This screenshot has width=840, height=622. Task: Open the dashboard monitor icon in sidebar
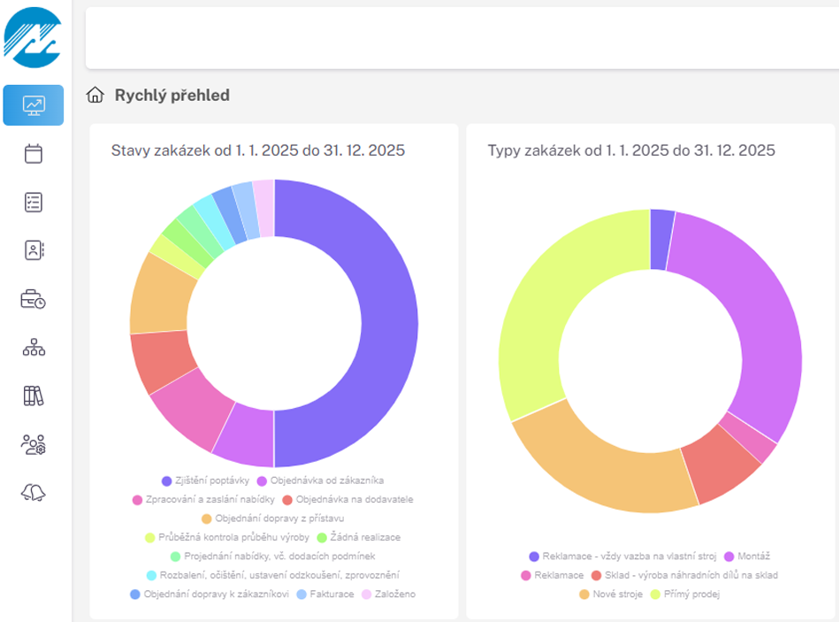(34, 105)
